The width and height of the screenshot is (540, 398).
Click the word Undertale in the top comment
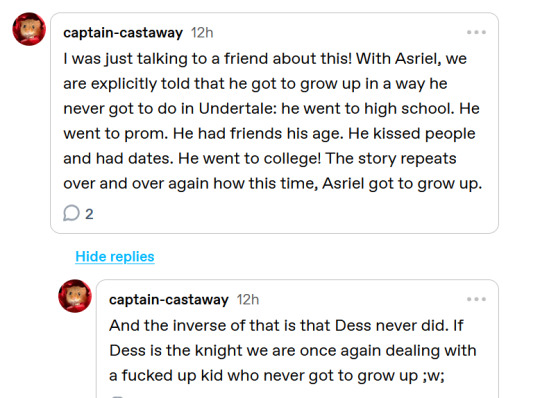click(237, 108)
